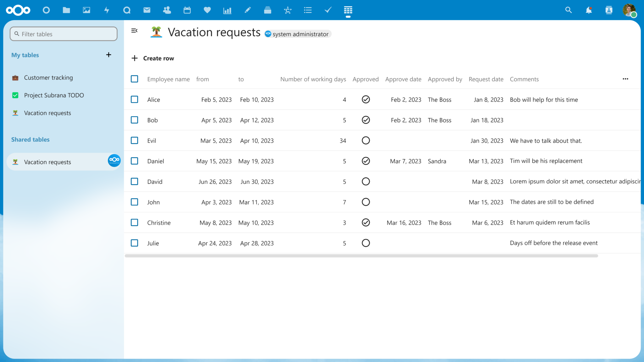Screen dimensions: 644x362
Task: Open Project Subrana TODO table
Action: pyautogui.click(x=54, y=95)
